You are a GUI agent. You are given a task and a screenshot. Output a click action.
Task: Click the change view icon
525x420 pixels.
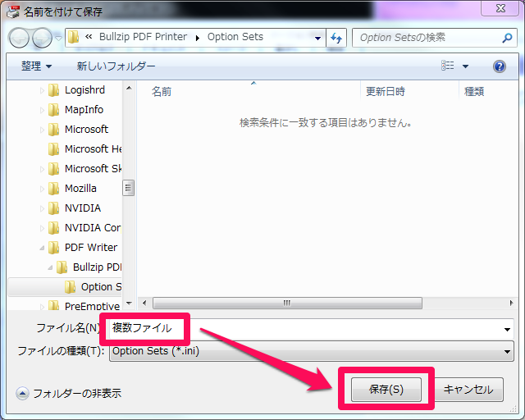pos(447,66)
